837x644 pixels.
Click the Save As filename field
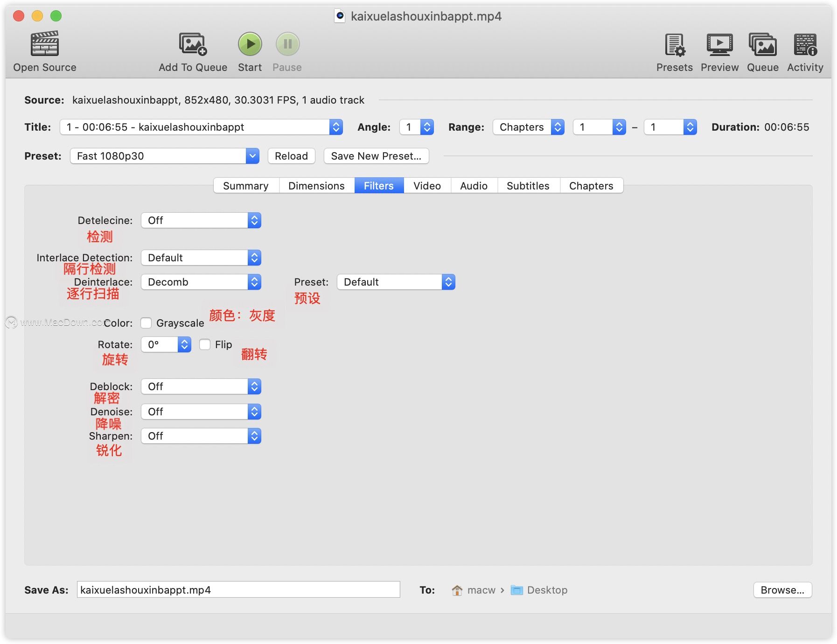tap(238, 590)
